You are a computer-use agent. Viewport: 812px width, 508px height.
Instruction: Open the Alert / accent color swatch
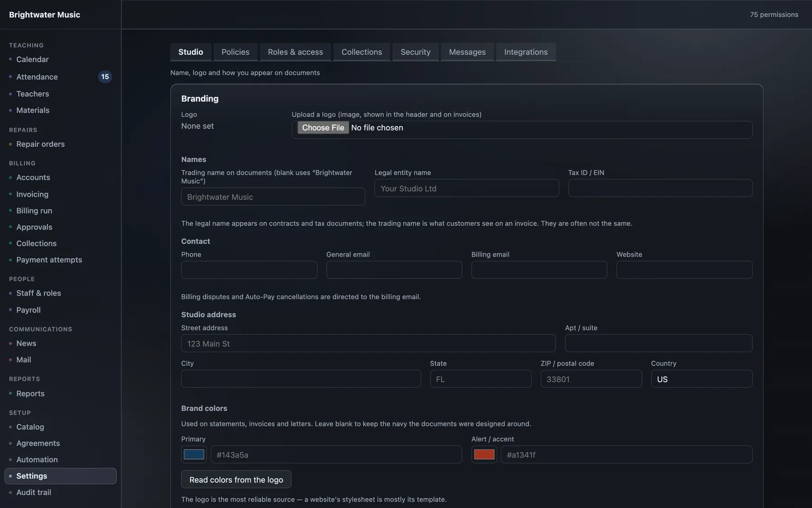click(x=484, y=454)
